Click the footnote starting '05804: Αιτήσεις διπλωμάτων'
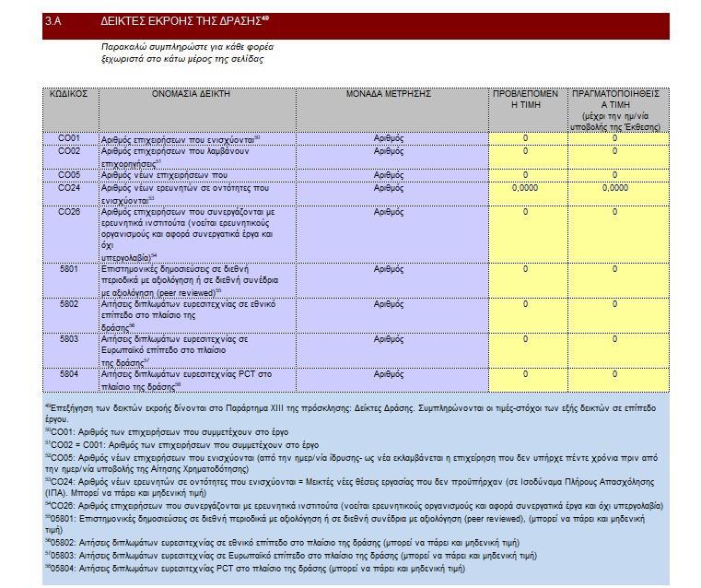Viewport: 701px width, 588px height. point(255,569)
